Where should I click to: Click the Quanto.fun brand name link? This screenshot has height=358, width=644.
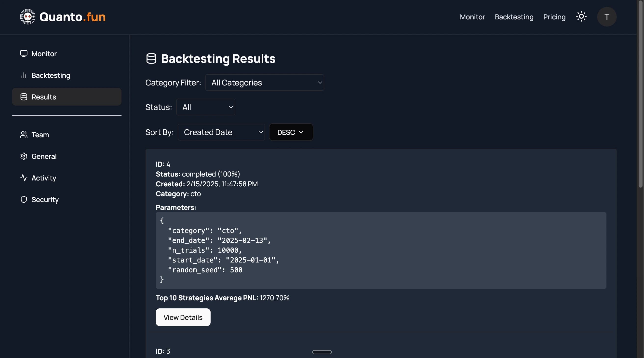tap(72, 17)
